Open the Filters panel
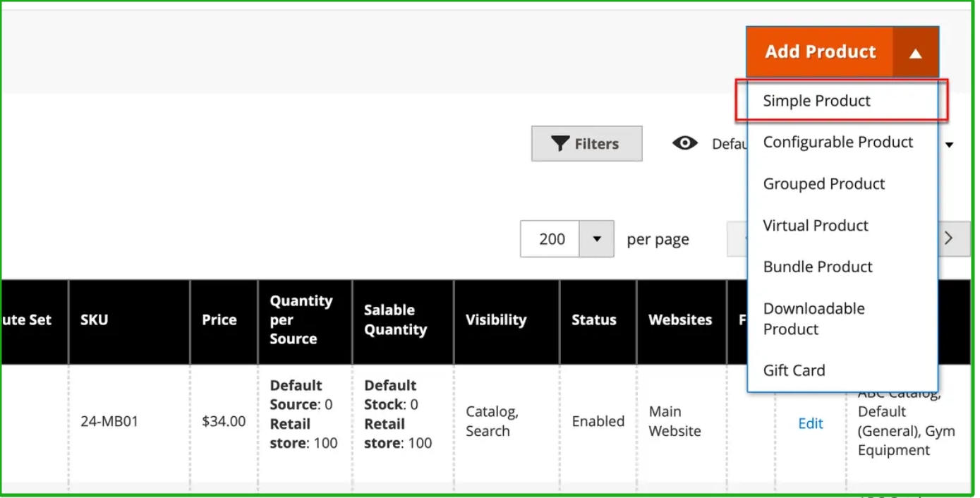Viewport: 980px width, 498px height. pos(586,144)
